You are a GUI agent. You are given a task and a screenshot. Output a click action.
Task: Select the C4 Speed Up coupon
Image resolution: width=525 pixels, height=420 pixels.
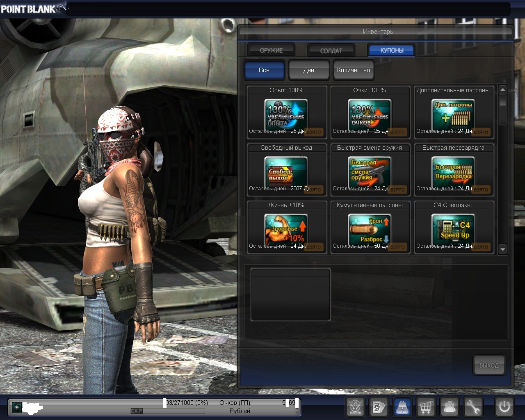click(453, 228)
